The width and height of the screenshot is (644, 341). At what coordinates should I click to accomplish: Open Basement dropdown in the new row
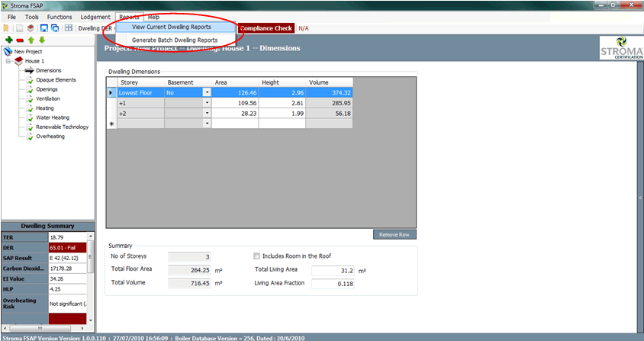207,124
